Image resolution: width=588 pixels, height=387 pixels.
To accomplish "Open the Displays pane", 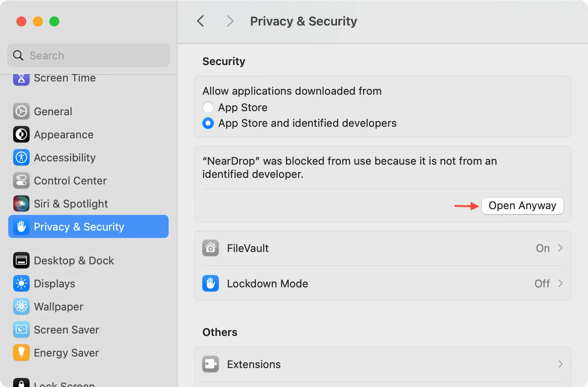I will click(88, 283).
